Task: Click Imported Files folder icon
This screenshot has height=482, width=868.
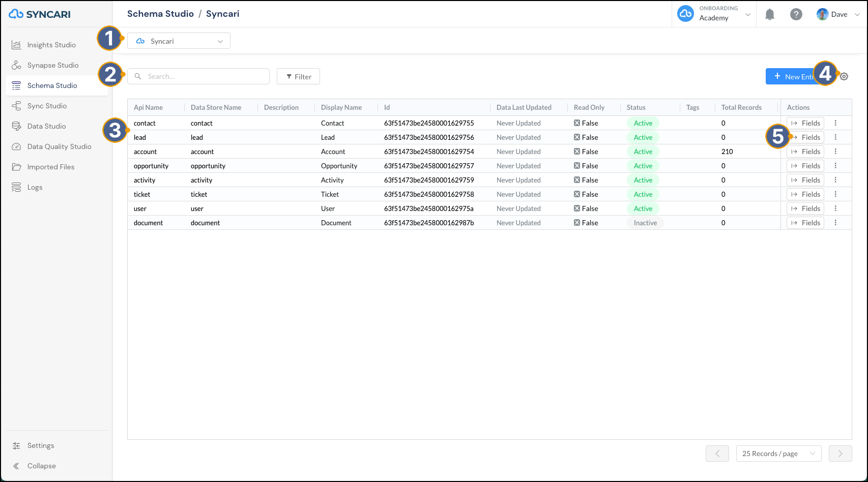Action: click(x=16, y=167)
